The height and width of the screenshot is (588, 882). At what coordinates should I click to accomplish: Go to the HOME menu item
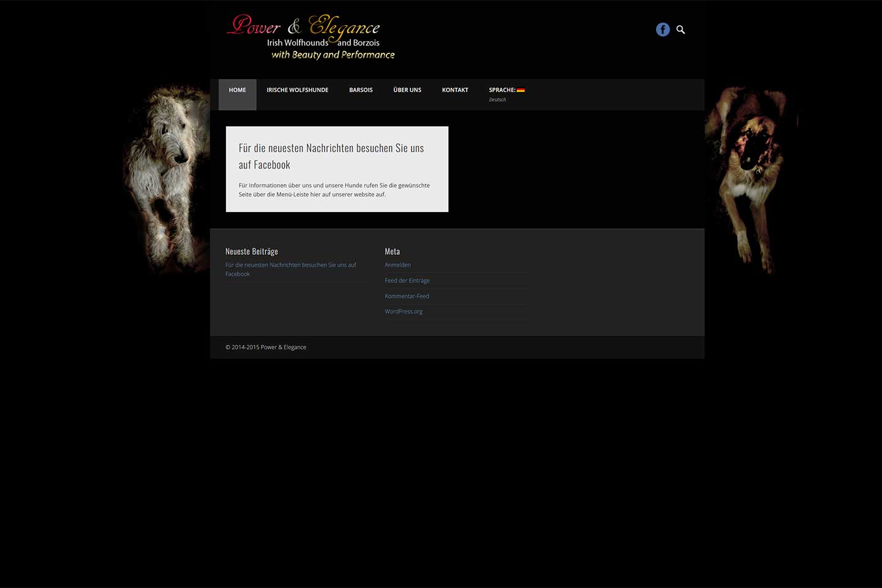click(x=237, y=90)
